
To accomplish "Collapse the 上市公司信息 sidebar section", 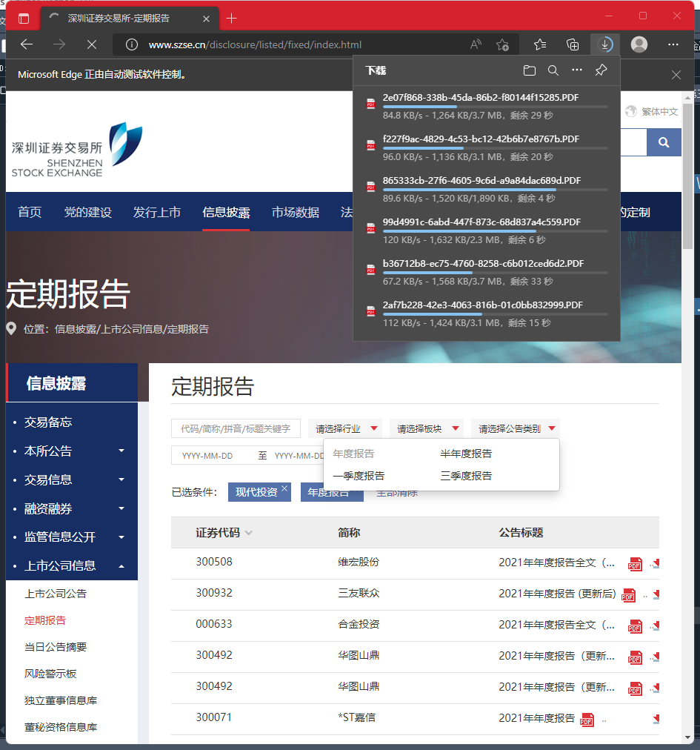I will coord(121,566).
